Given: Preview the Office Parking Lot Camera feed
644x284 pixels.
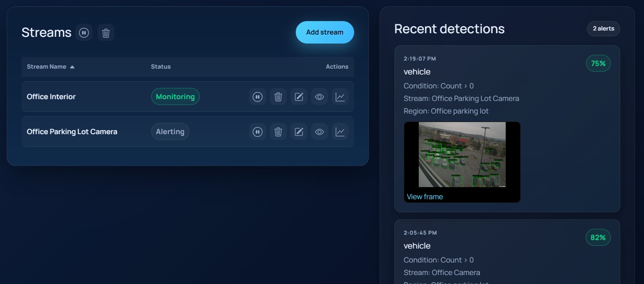Looking at the screenshot, I should point(320,131).
